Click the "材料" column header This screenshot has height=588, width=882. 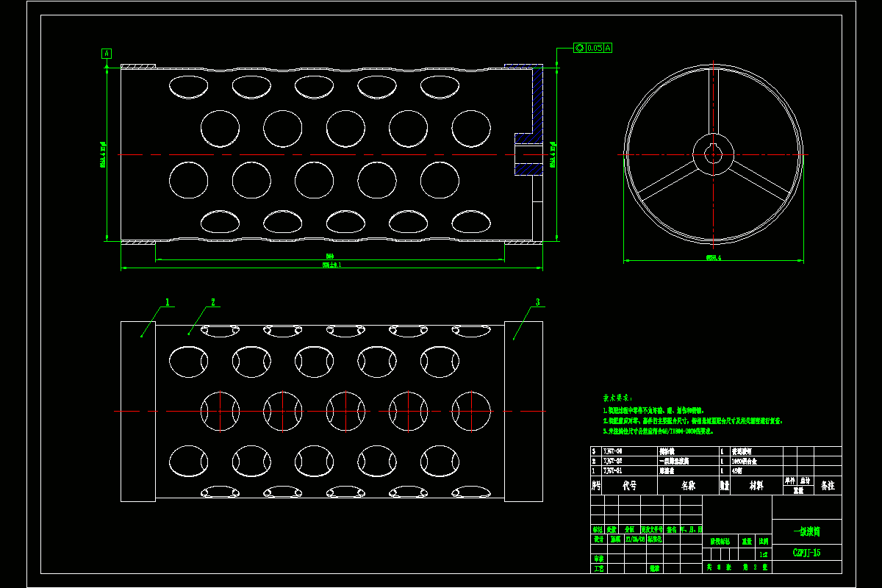click(x=756, y=486)
